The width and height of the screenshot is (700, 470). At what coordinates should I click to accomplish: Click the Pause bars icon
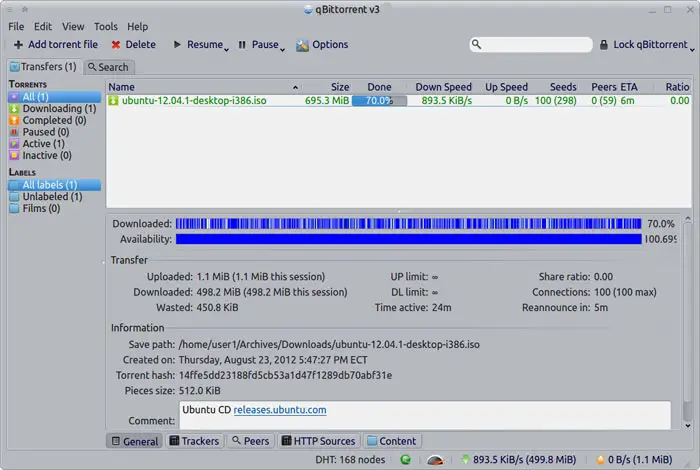(242, 45)
